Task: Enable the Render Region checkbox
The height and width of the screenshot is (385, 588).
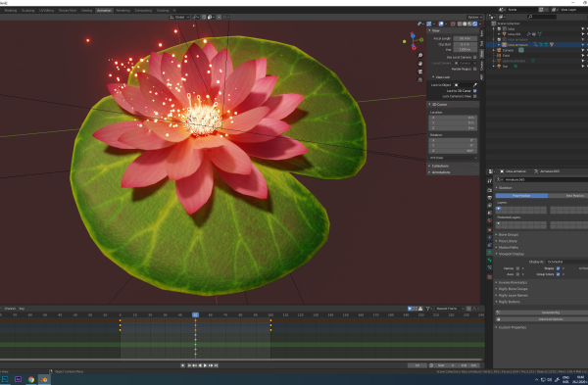Action: [x=474, y=69]
